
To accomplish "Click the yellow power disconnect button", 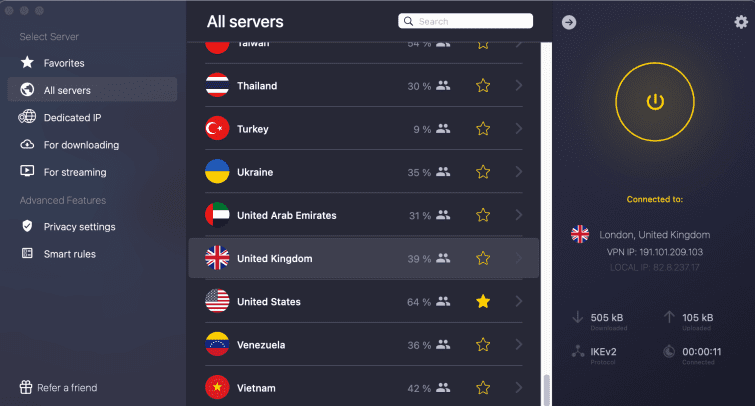I will (655, 102).
